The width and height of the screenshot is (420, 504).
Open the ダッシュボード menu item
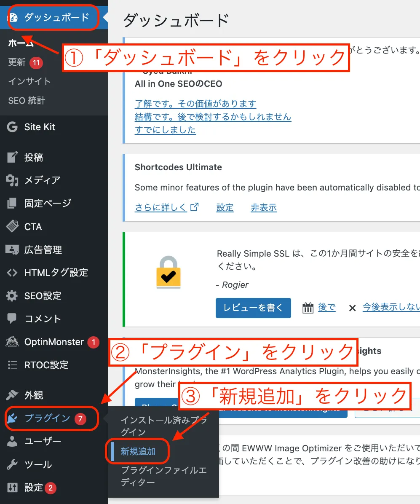[57, 17]
